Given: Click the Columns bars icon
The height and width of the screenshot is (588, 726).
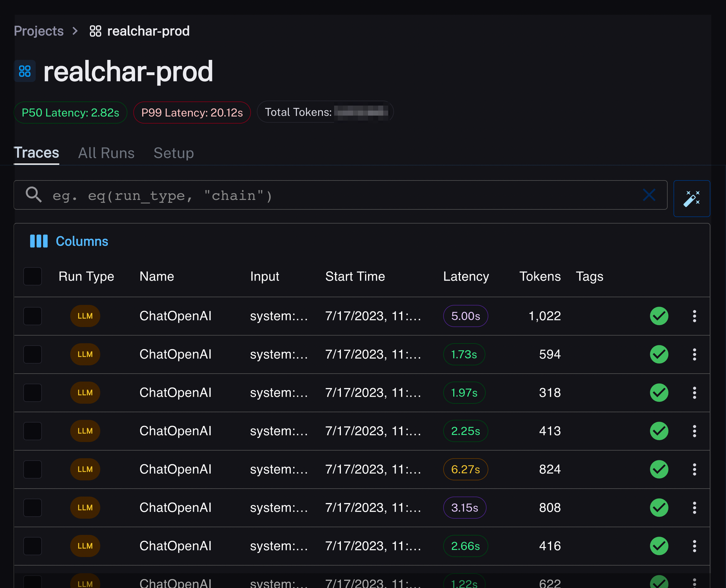Looking at the screenshot, I should pyautogui.click(x=38, y=241).
